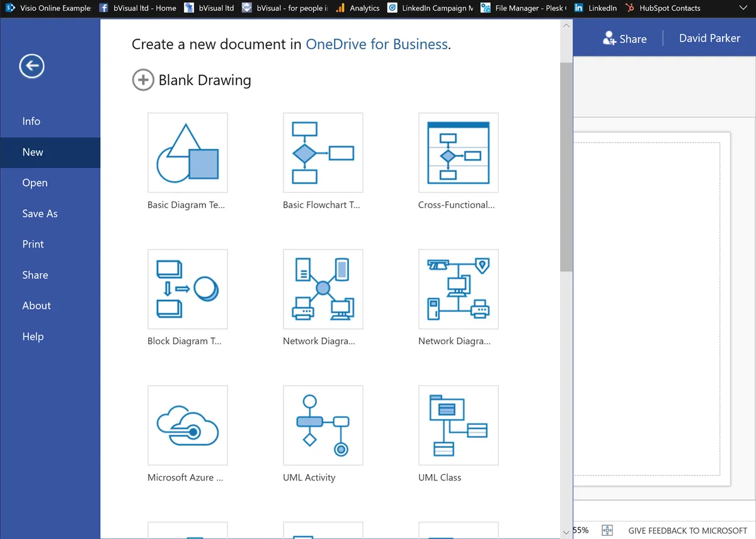Click the scroll-down arrow at bottom of list

click(565, 532)
